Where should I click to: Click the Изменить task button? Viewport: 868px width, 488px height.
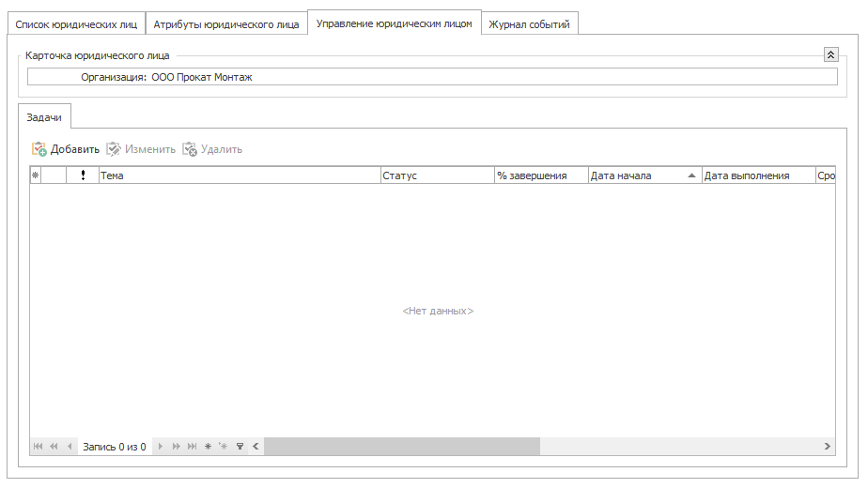coord(141,149)
